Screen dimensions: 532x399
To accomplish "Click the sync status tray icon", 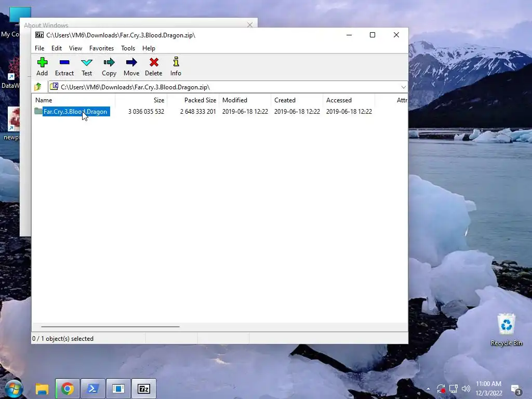I will (x=441, y=389).
